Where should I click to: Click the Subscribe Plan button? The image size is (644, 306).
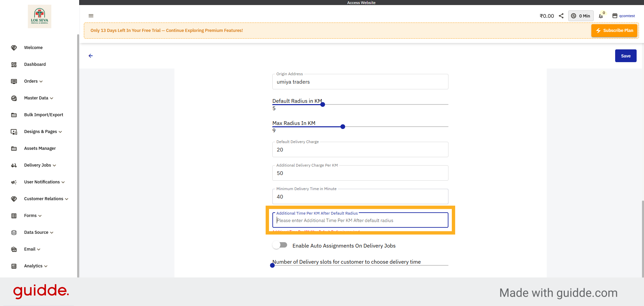[614, 30]
